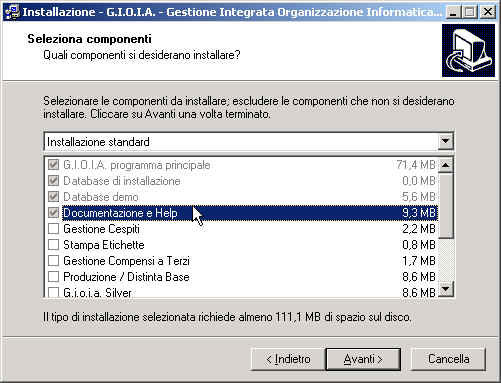The height and width of the screenshot is (383, 501).
Task: Open the Installazione standard dropdown arrow
Action: pyautogui.click(x=445, y=142)
